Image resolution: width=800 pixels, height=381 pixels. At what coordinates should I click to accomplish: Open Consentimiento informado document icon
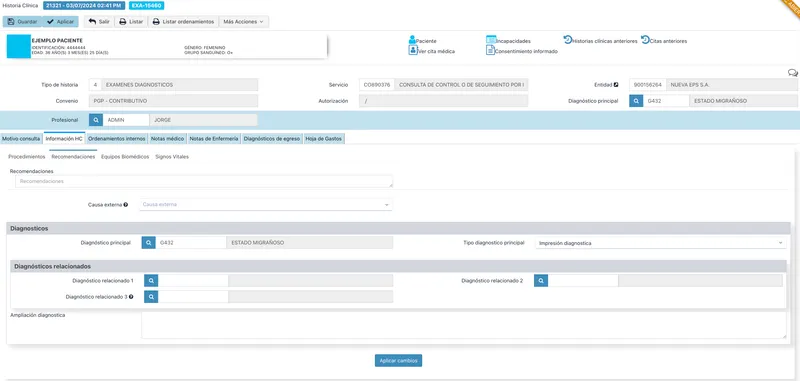490,50
